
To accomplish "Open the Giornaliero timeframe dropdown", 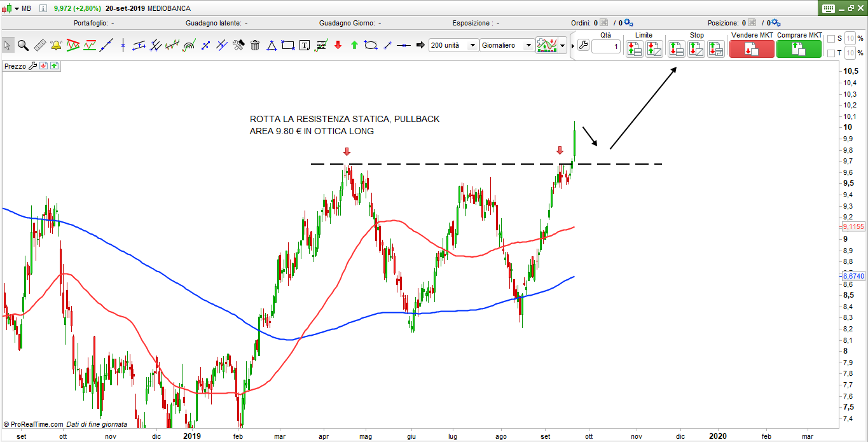I will tap(528, 45).
